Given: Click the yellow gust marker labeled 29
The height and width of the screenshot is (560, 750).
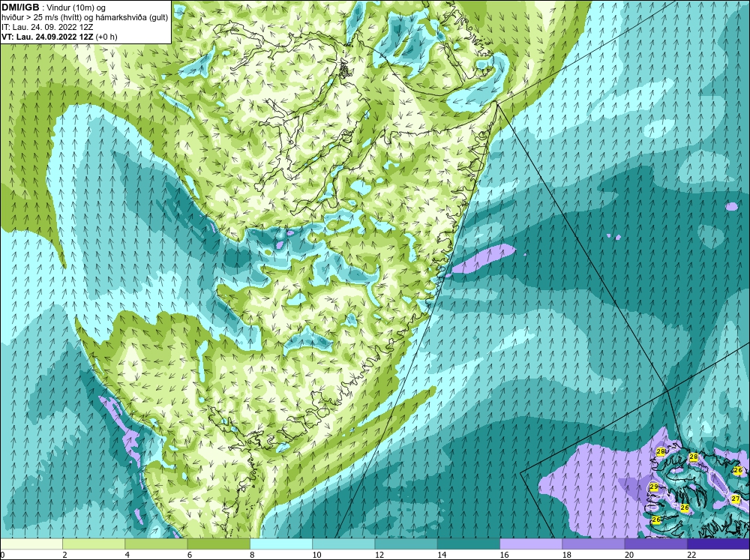Looking at the screenshot, I should pos(654,487).
